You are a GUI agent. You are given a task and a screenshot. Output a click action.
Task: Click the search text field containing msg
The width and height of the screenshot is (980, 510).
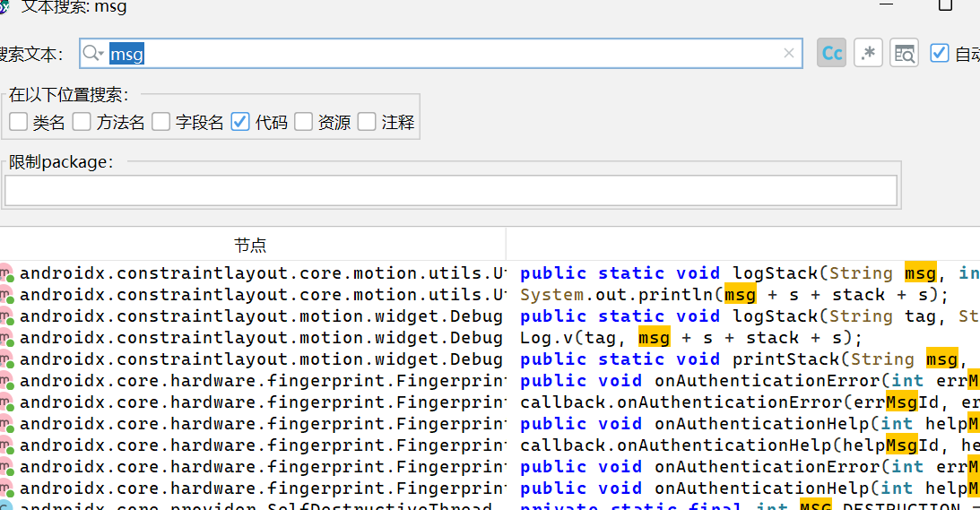441,53
